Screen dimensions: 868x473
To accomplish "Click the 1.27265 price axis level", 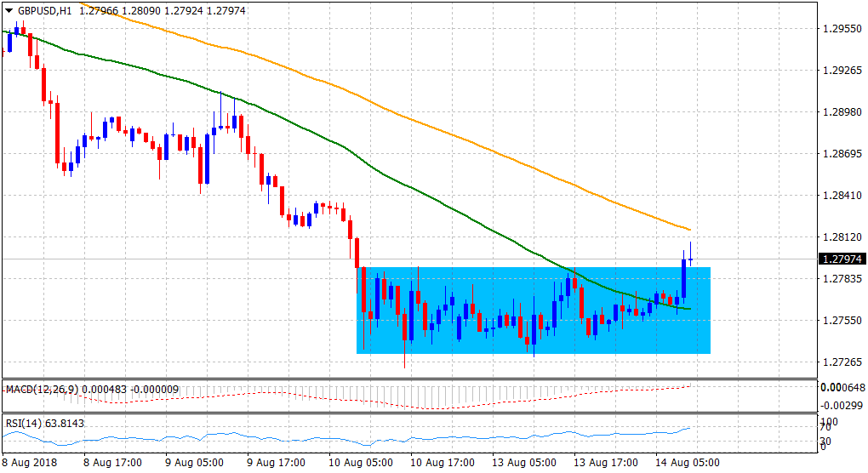I will coord(841,362).
